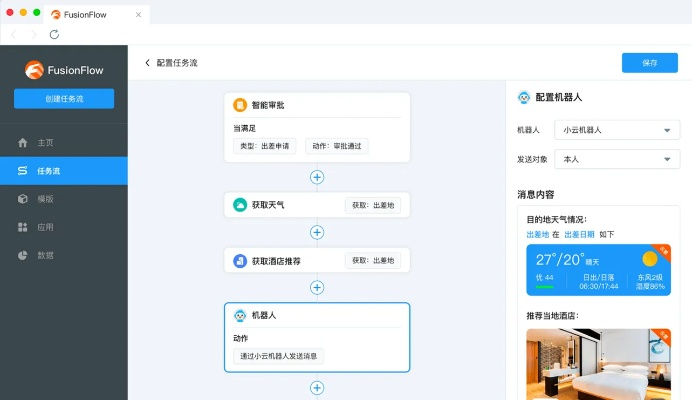
Task: Add step below 智能审批 node
Action: (317, 177)
